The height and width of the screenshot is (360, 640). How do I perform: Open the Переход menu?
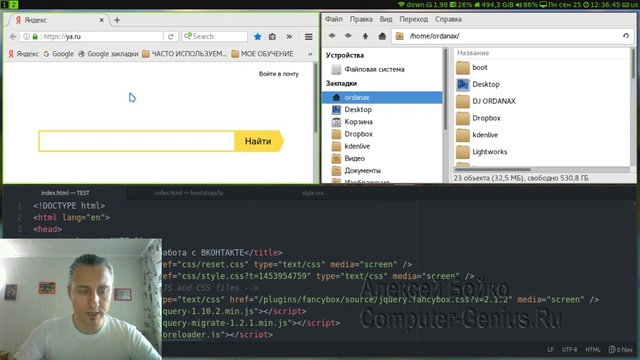[x=413, y=19]
